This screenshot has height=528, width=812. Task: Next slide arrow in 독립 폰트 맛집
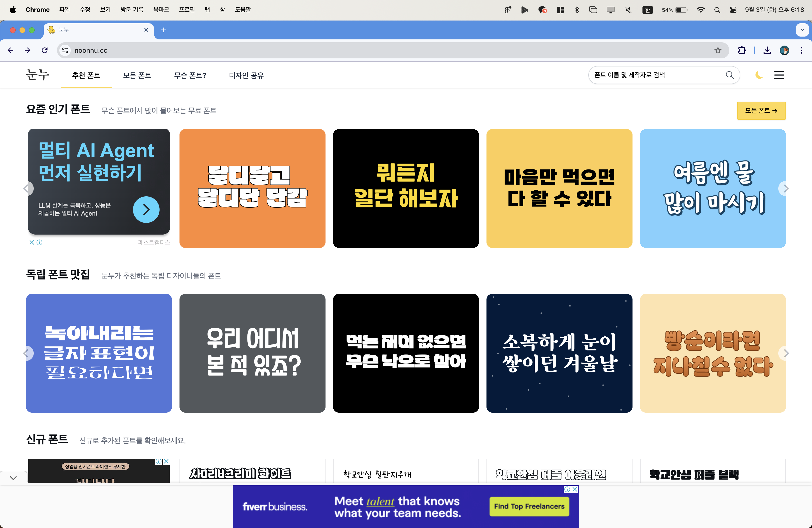[786, 353]
